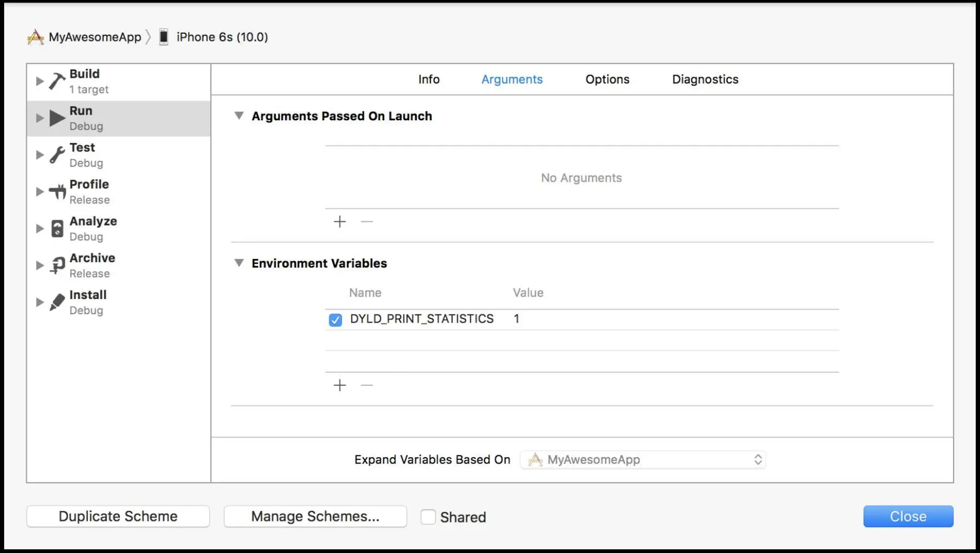
Task: Expand the Install action disclosure triangle
Action: click(x=39, y=302)
